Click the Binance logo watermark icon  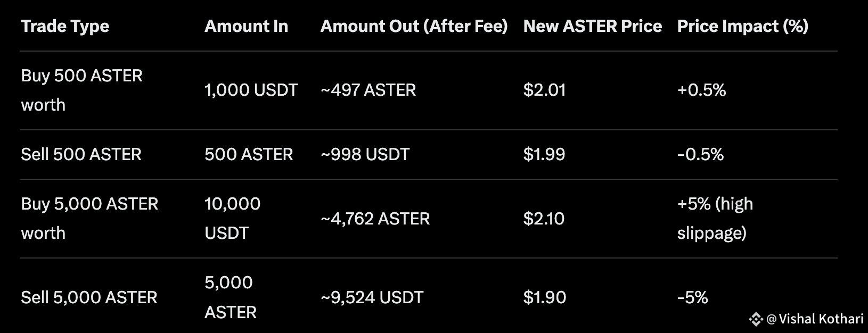pyautogui.click(x=756, y=319)
